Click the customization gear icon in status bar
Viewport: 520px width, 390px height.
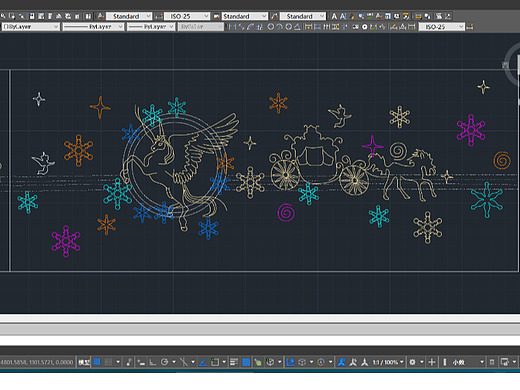pos(412,362)
